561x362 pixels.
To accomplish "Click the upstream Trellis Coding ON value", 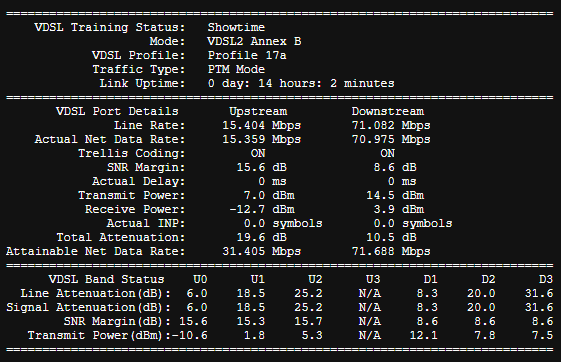I will pos(258,153).
